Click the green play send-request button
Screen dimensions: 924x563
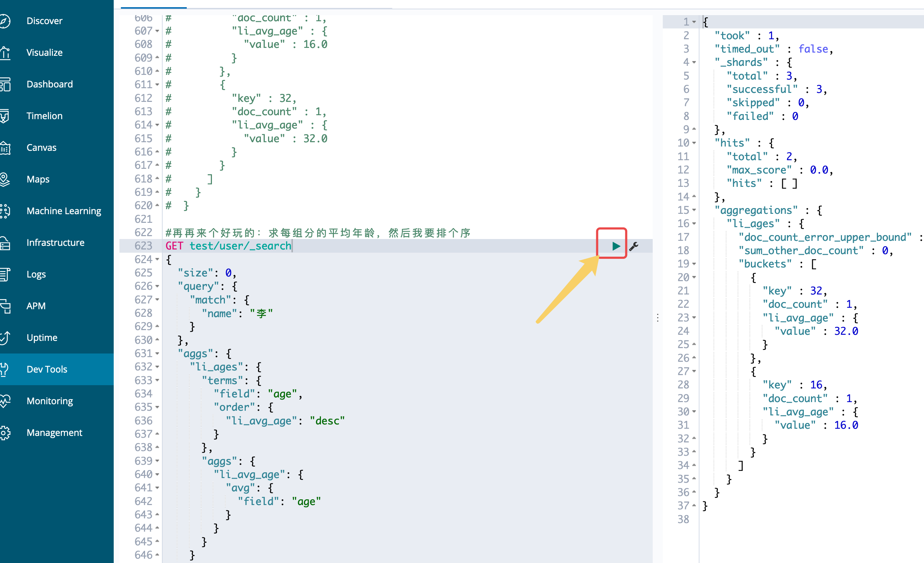tap(616, 246)
